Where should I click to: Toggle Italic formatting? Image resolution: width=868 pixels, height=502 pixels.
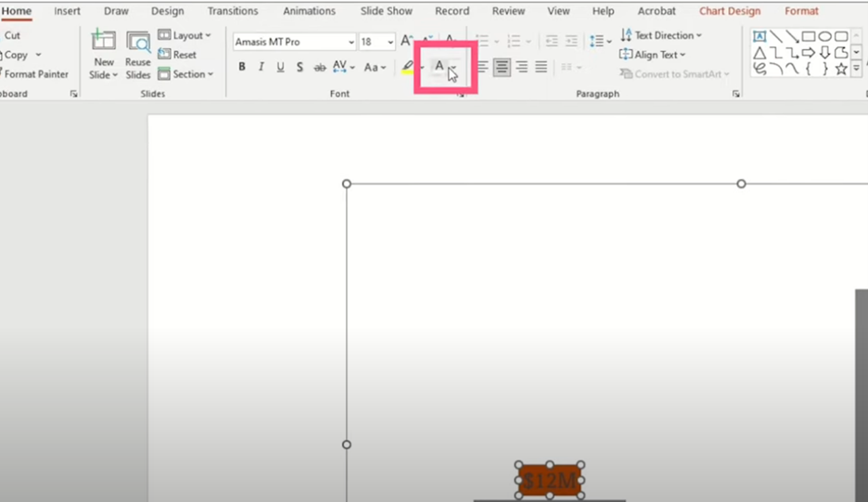[261, 67]
